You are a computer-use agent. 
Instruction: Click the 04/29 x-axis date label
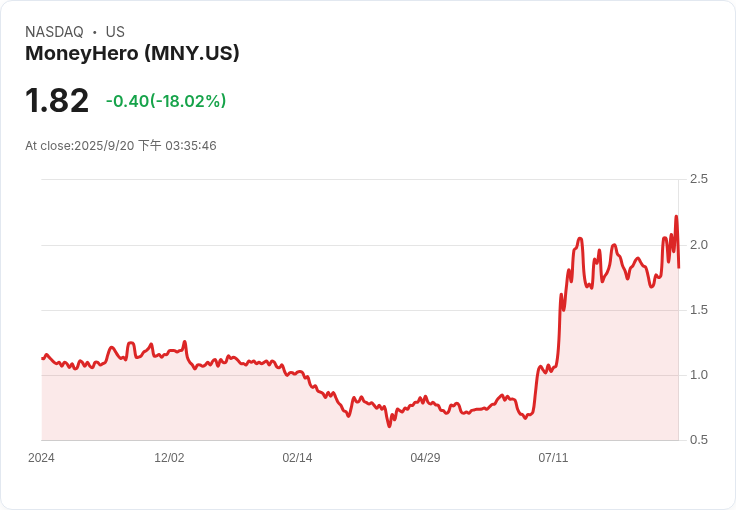[x=425, y=458]
